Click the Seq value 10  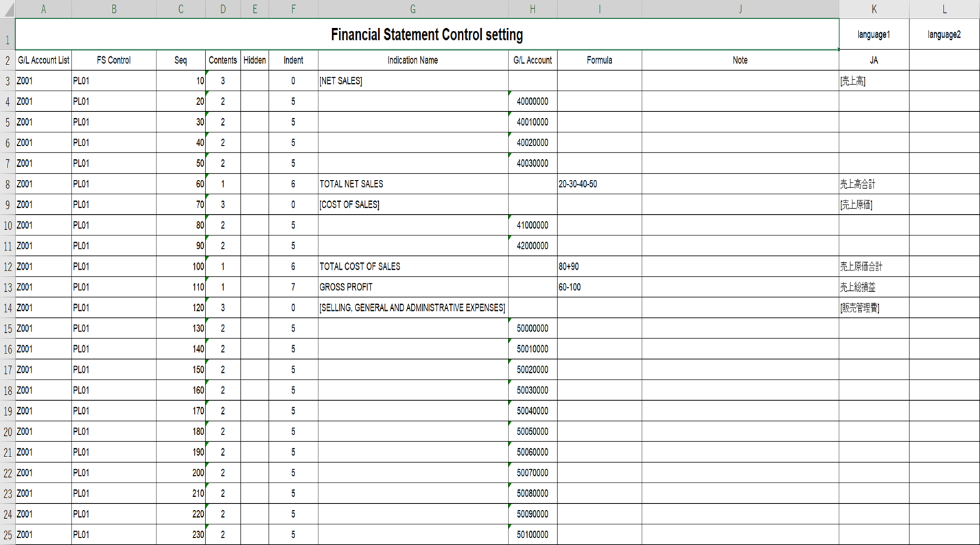180,81
